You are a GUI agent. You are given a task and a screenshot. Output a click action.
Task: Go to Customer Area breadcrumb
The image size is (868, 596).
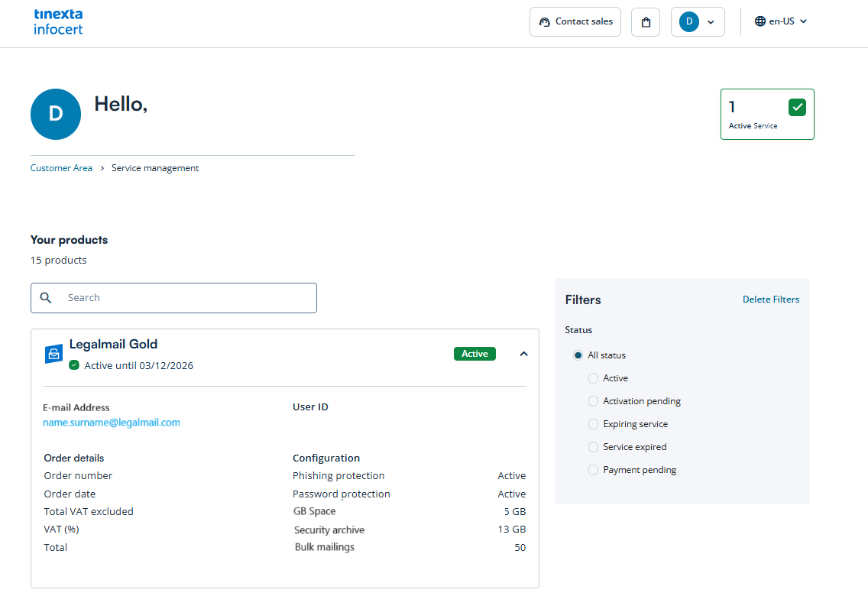[61, 168]
